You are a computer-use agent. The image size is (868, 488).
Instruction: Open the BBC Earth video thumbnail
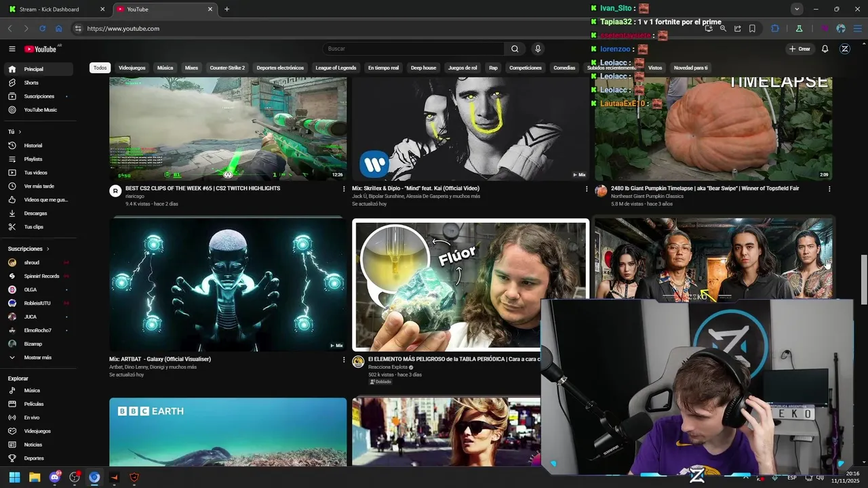228,432
